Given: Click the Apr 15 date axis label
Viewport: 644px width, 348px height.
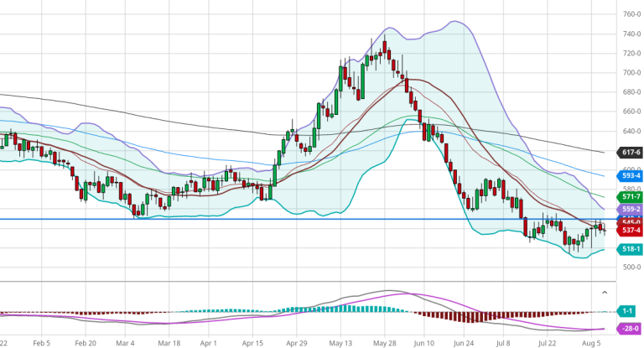Looking at the screenshot, I should pos(253,343).
